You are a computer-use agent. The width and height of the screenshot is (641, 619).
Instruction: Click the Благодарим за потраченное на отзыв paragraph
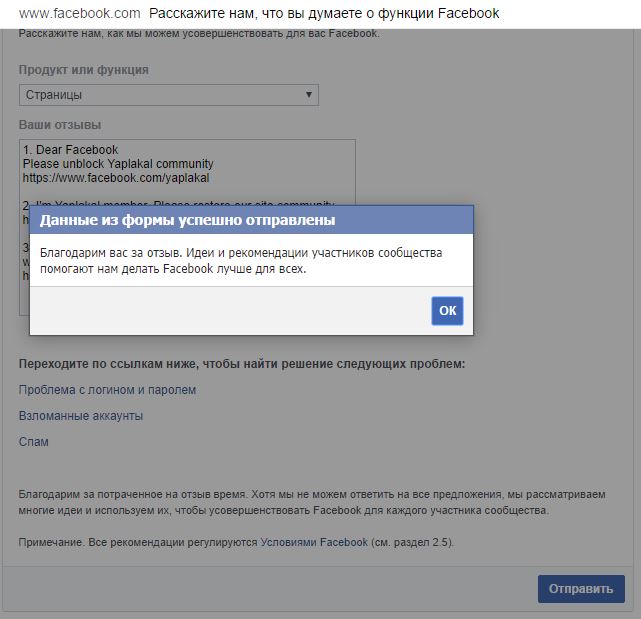tap(312, 502)
